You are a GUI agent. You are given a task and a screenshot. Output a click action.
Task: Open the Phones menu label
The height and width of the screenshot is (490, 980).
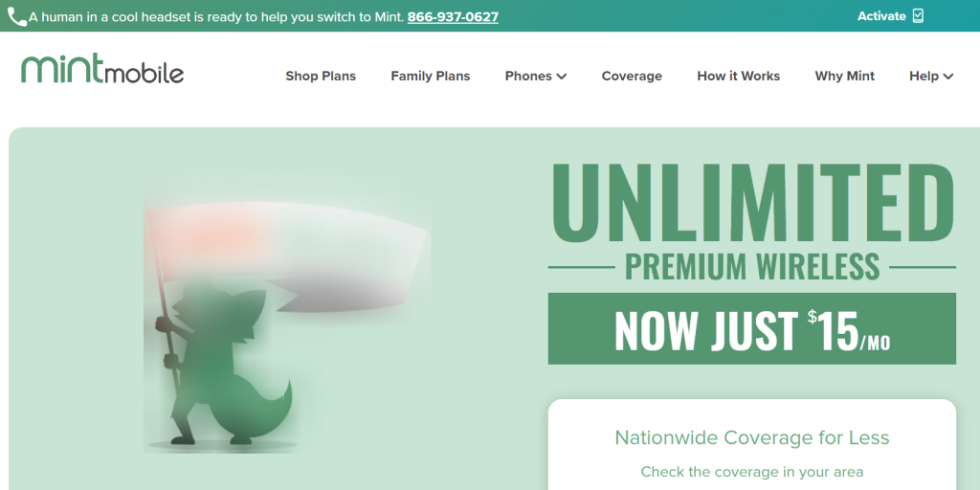528,76
